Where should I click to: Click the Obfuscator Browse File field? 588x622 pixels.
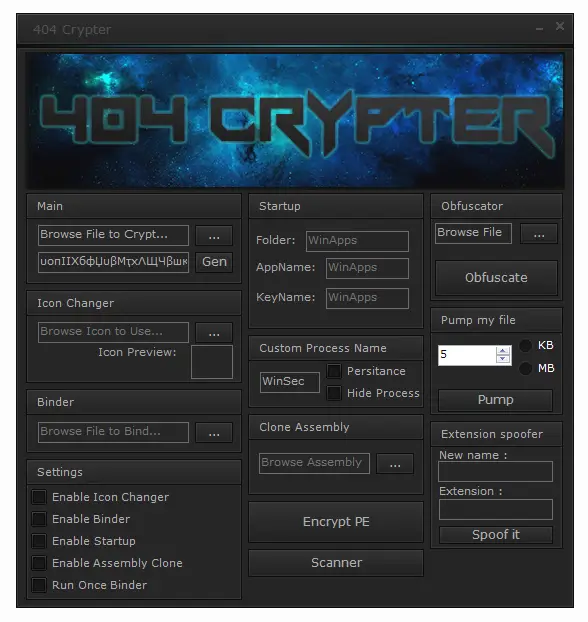(x=473, y=233)
